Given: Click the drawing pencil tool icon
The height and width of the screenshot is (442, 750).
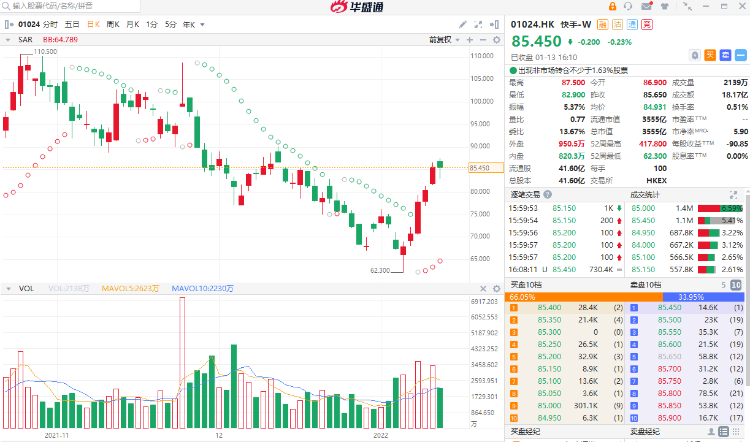Looking at the screenshot, I should click(463, 24).
